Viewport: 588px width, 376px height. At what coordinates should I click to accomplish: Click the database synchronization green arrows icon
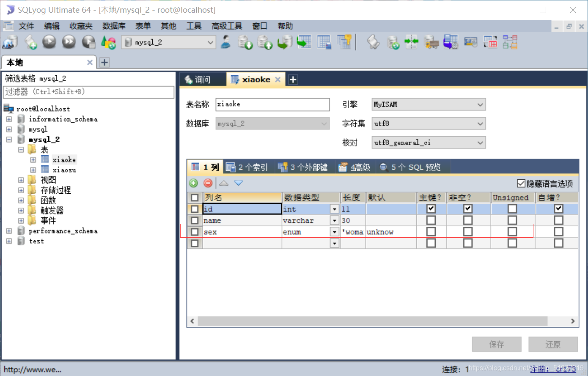tap(411, 42)
